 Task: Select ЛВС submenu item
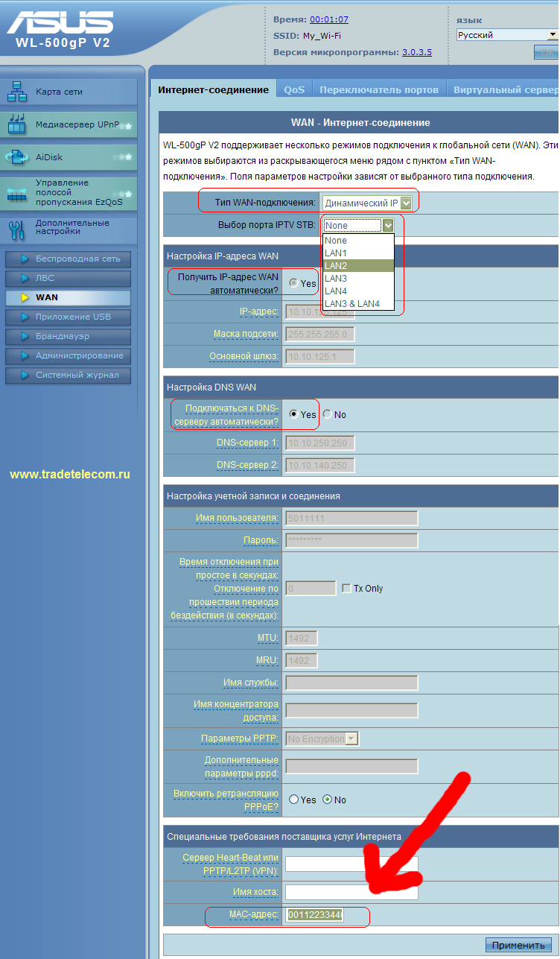pos(68,279)
